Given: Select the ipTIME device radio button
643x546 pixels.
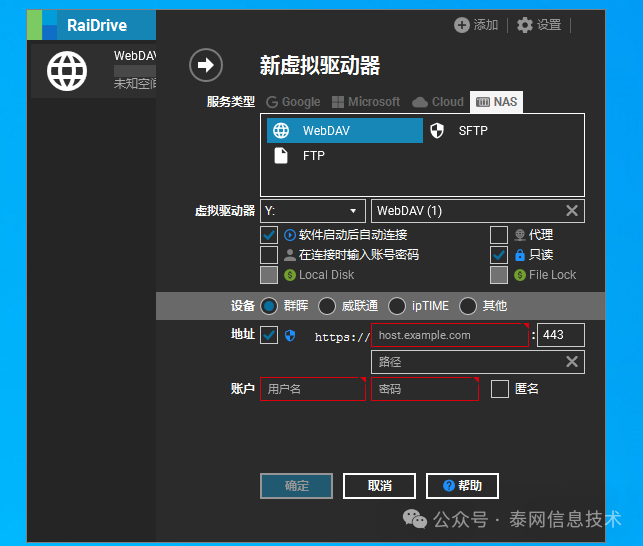Looking at the screenshot, I should tap(397, 306).
